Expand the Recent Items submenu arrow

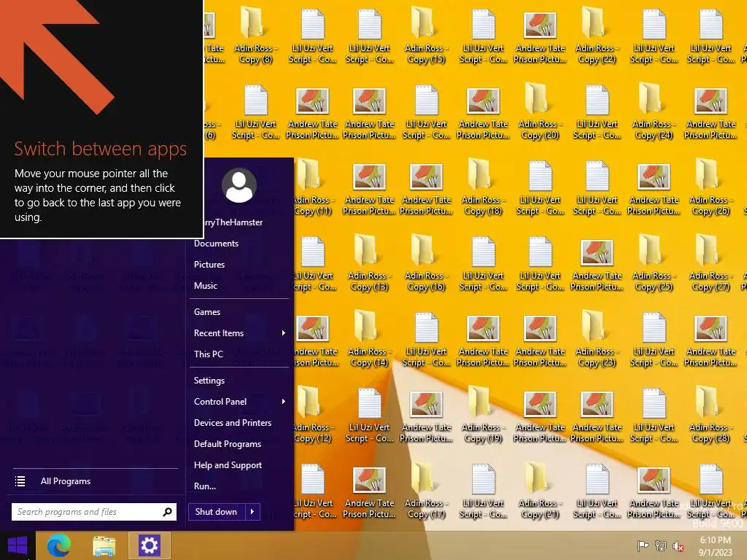284,332
